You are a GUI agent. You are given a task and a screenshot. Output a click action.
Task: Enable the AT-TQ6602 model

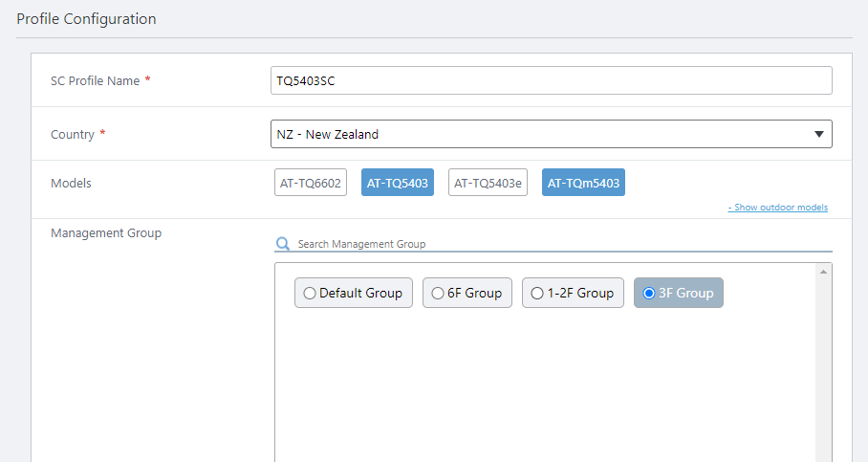(x=310, y=183)
